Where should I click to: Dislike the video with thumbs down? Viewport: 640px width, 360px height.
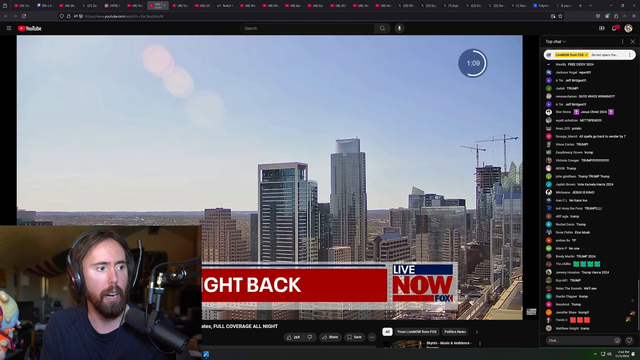pos(310,337)
